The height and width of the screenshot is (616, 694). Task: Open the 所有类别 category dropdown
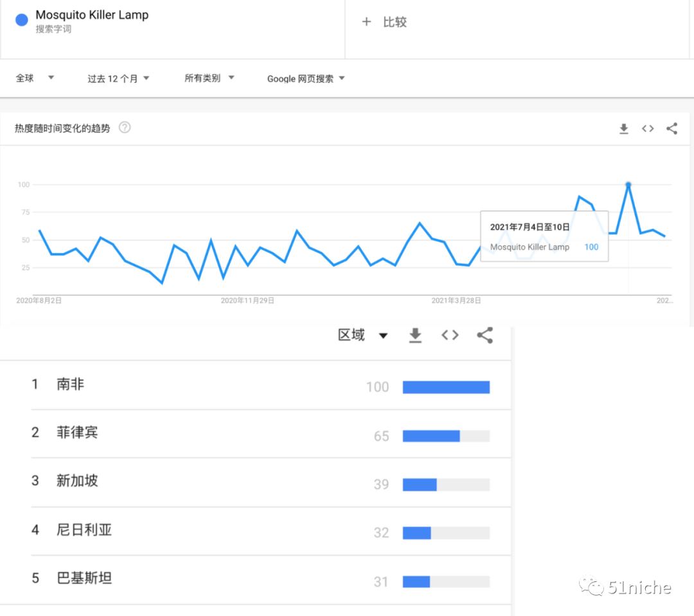click(209, 78)
